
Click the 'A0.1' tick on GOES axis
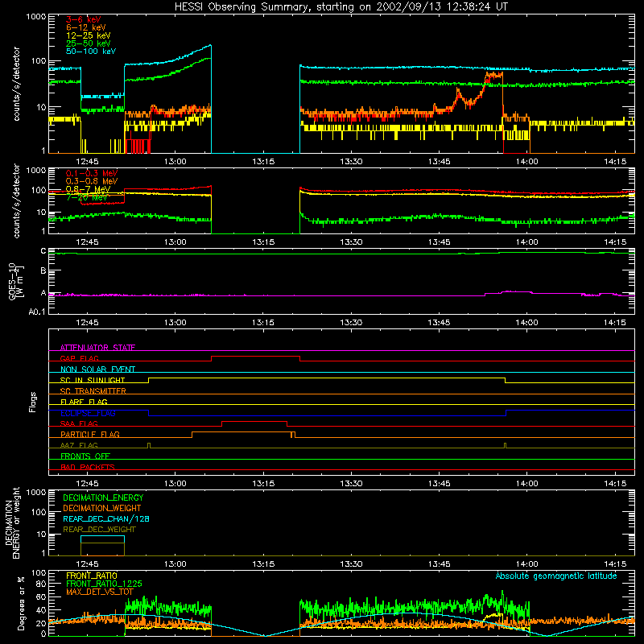click(x=36, y=312)
